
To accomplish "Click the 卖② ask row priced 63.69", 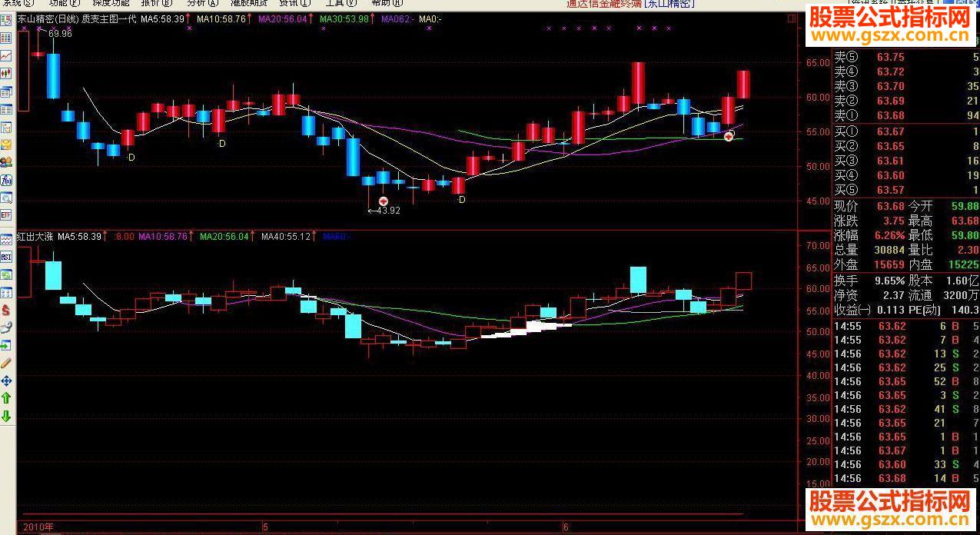I will 906,101.
